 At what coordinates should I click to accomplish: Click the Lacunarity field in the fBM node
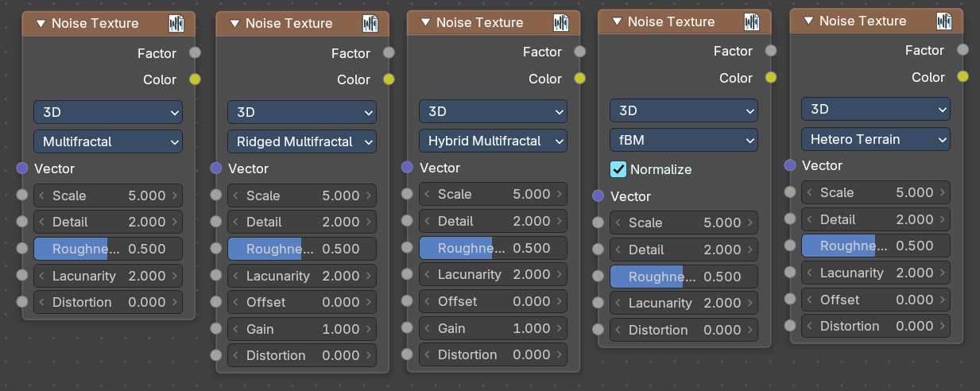(x=684, y=303)
